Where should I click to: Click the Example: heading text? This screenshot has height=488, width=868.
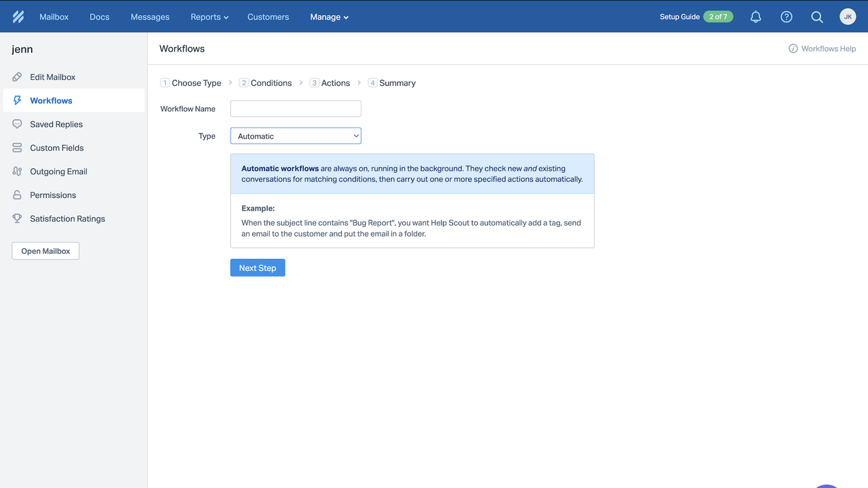click(258, 208)
